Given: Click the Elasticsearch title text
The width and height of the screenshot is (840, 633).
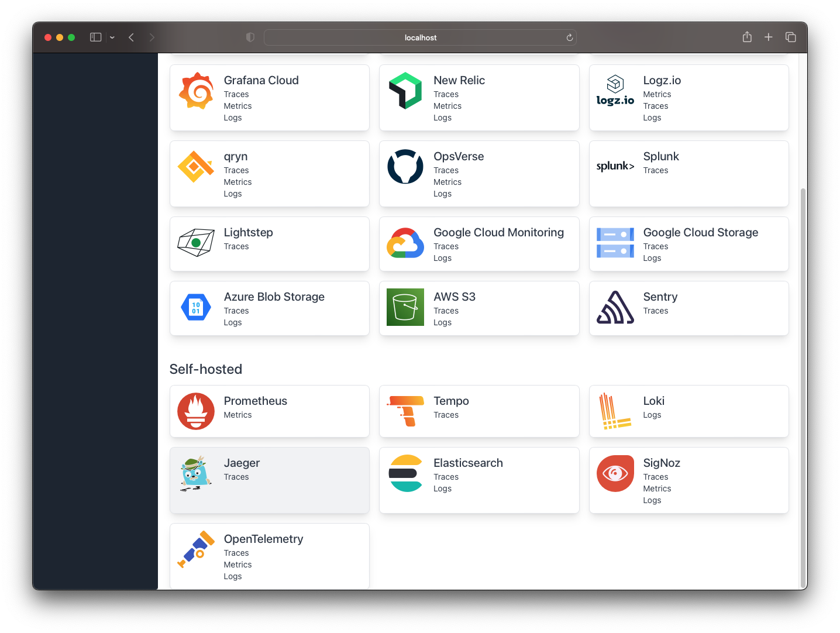Looking at the screenshot, I should click(x=468, y=463).
